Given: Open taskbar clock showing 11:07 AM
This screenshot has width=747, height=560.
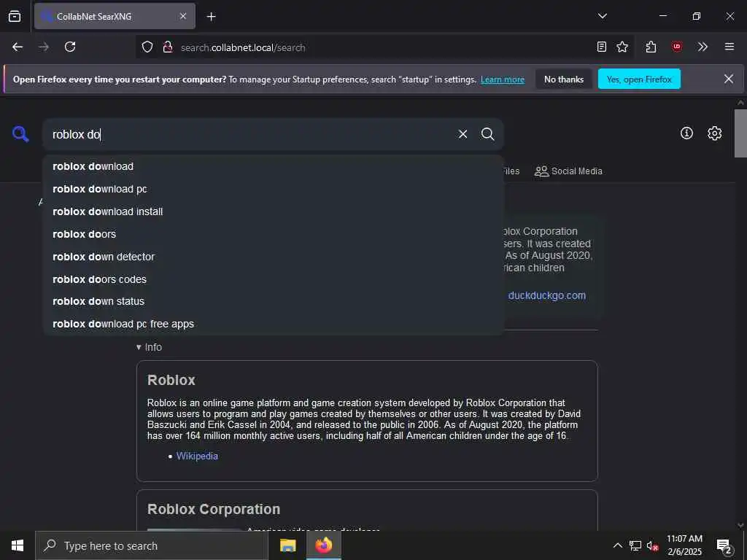Looking at the screenshot, I should 684,545.
